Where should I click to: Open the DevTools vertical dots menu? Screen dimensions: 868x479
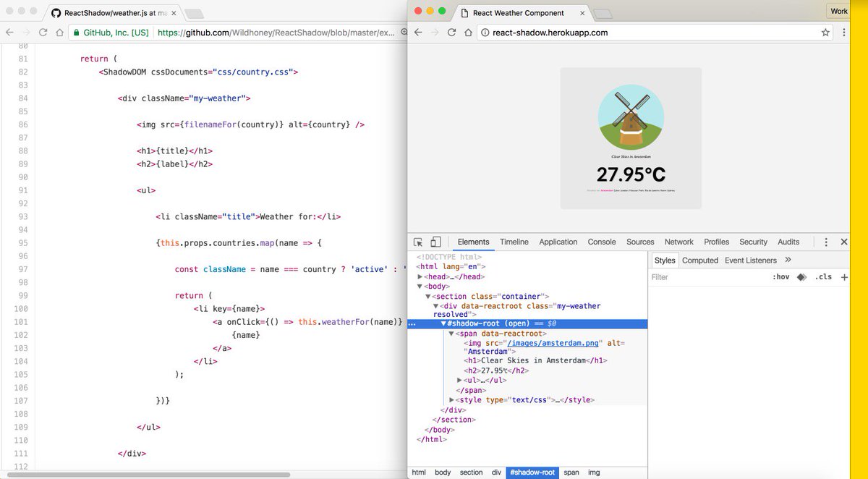(825, 241)
